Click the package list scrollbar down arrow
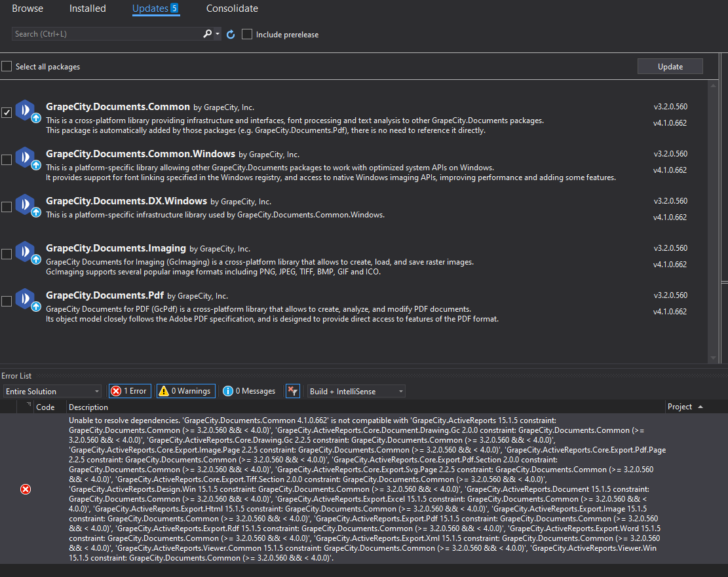The width and height of the screenshot is (728, 577). pos(713,358)
